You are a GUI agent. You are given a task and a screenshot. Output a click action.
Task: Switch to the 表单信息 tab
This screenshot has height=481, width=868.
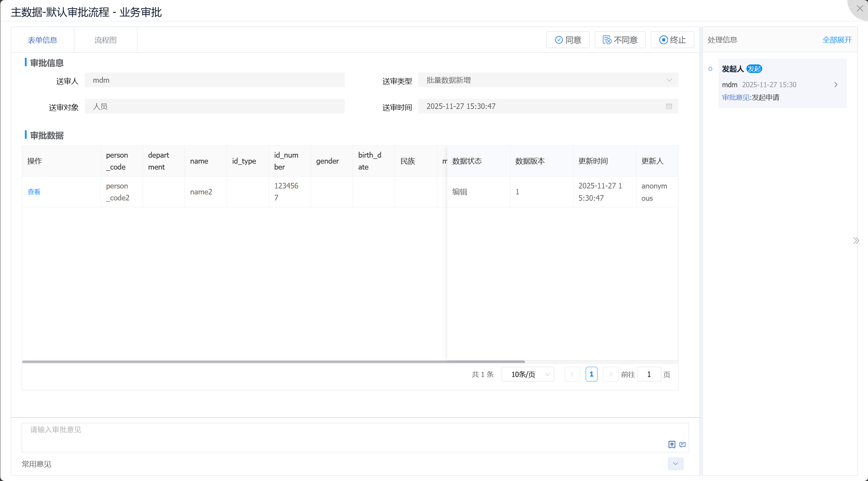point(42,40)
